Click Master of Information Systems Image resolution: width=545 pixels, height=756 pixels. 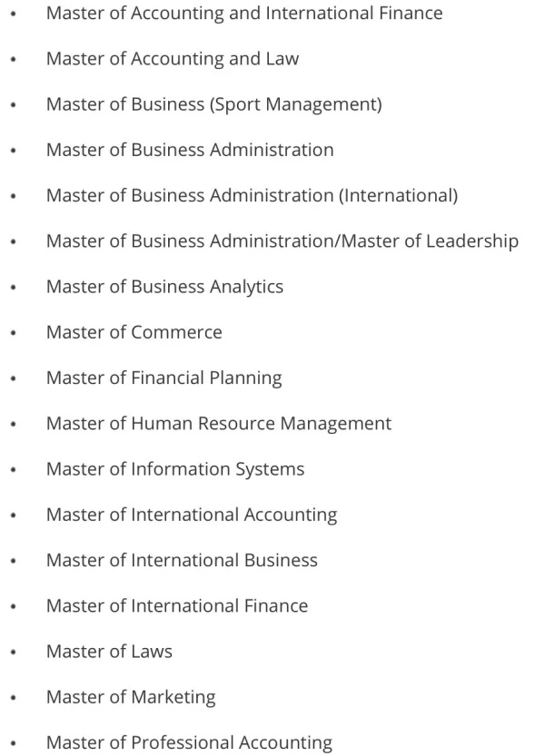coord(175,469)
